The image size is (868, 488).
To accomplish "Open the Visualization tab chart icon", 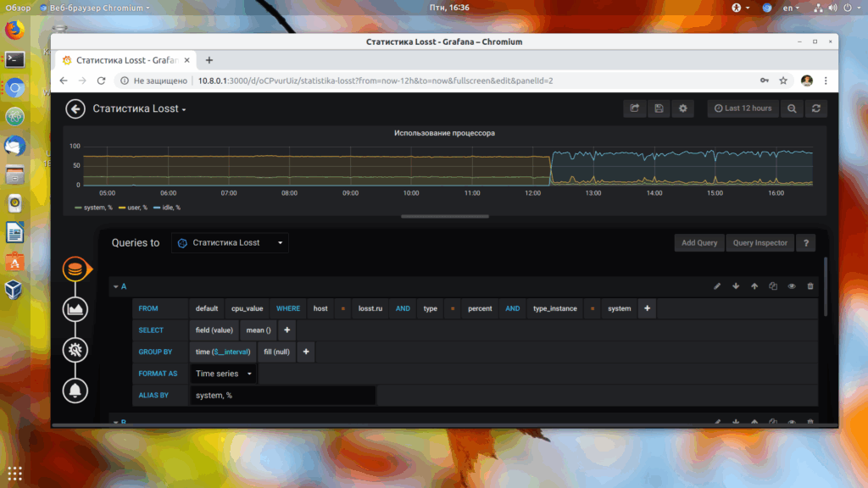I will [x=75, y=309].
